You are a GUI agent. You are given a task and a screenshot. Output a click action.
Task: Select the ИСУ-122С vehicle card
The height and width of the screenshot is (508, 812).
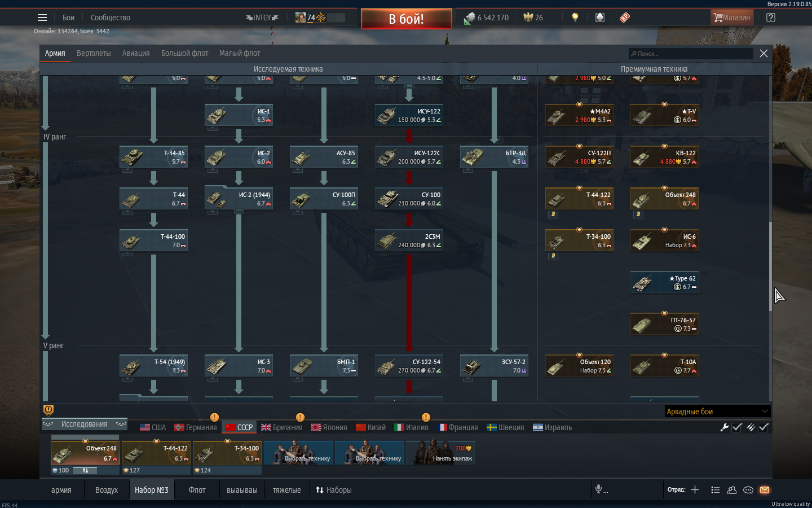click(x=409, y=157)
